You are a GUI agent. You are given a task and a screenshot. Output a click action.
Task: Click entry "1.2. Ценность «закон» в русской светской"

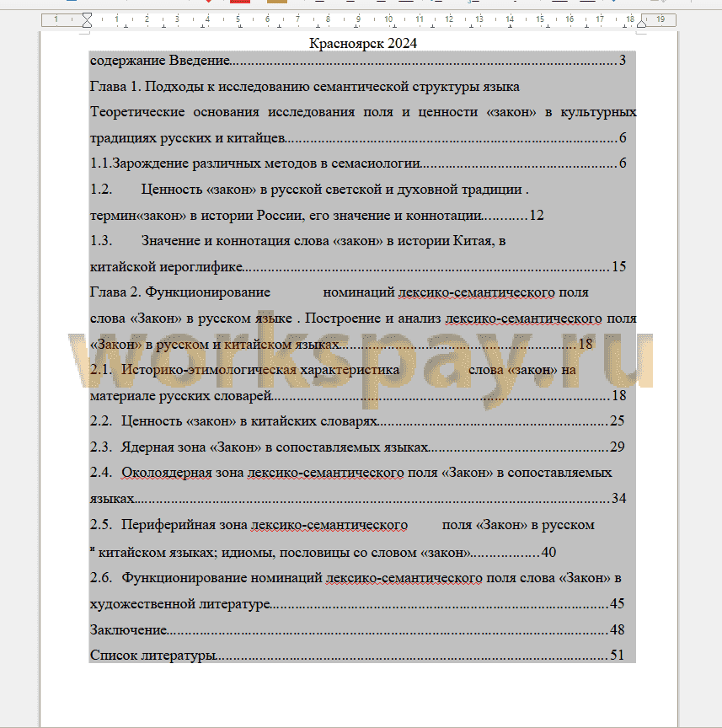tap(309, 190)
